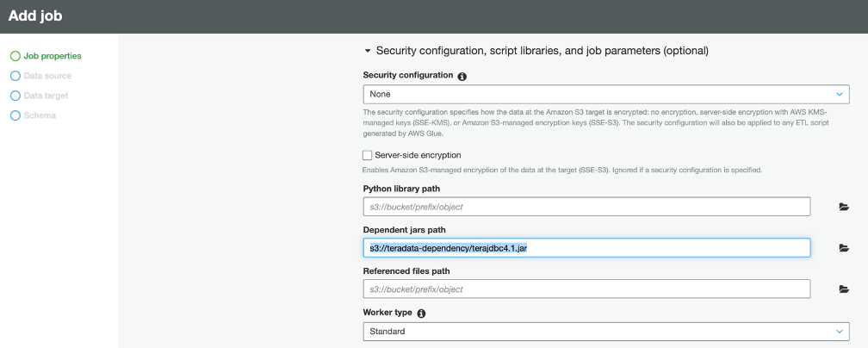The height and width of the screenshot is (348, 868).
Task: Click the Python library path input field
Action: [x=586, y=207]
